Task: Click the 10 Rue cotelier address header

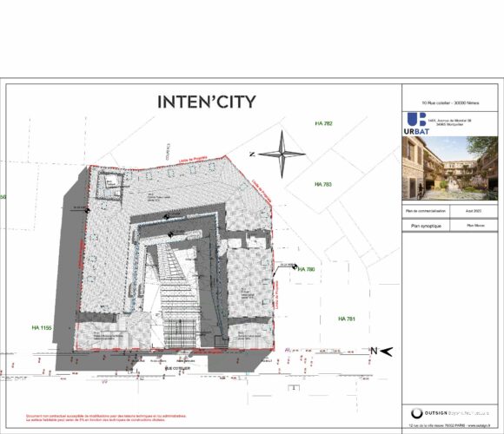Action: click(x=450, y=103)
